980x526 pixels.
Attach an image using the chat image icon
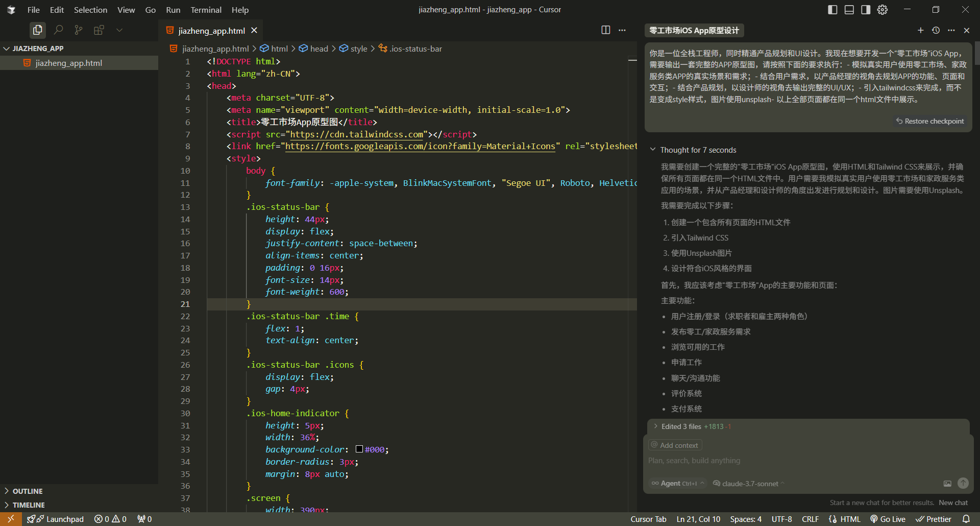(x=947, y=484)
